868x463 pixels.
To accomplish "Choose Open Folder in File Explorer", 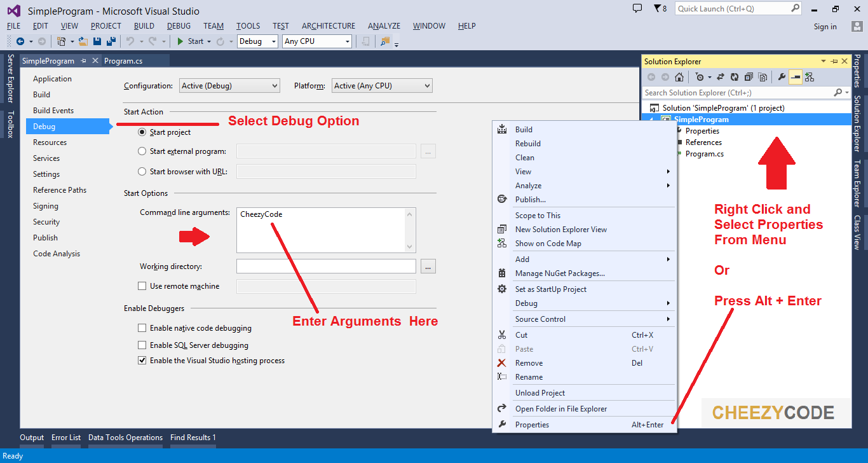I will tap(585, 409).
